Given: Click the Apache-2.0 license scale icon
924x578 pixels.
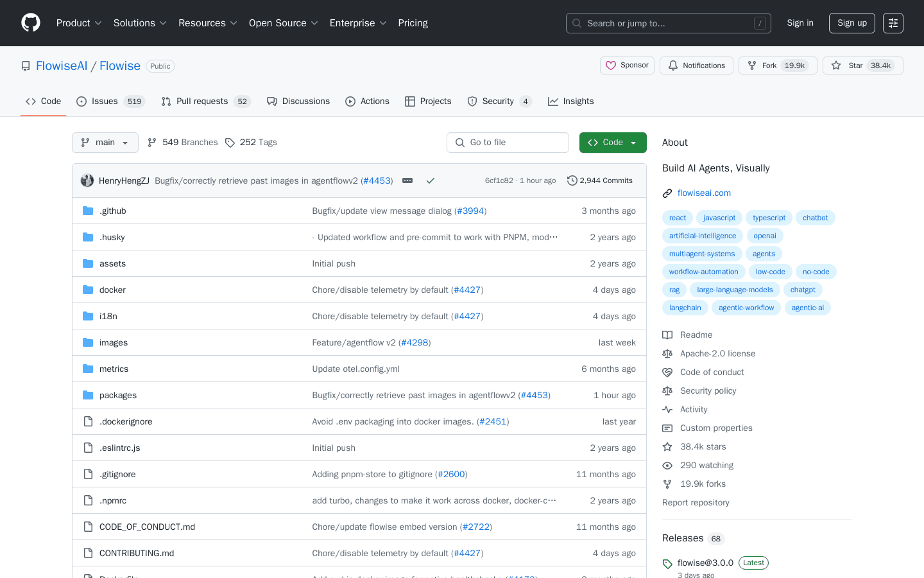Looking at the screenshot, I should coord(667,353).
